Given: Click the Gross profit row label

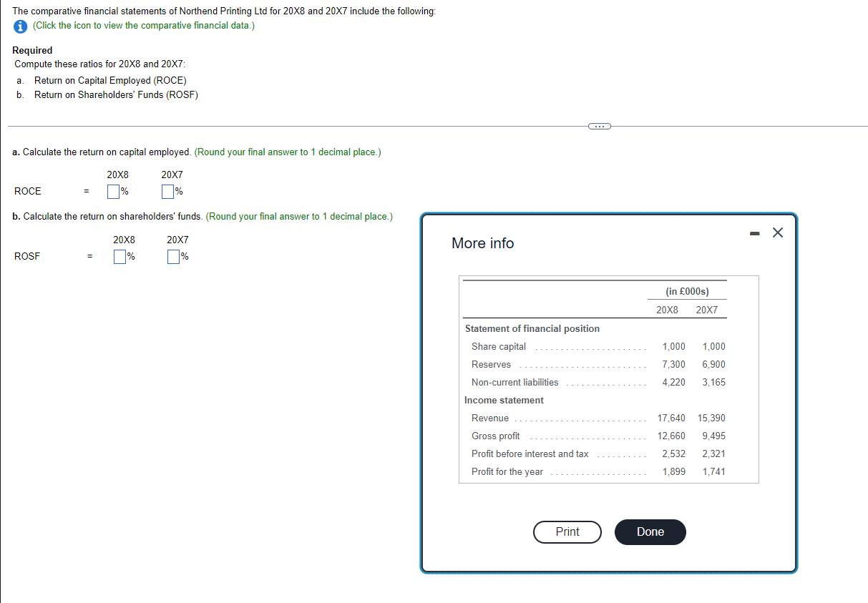Looking at the screenshot, I should (x=496, y=436).
